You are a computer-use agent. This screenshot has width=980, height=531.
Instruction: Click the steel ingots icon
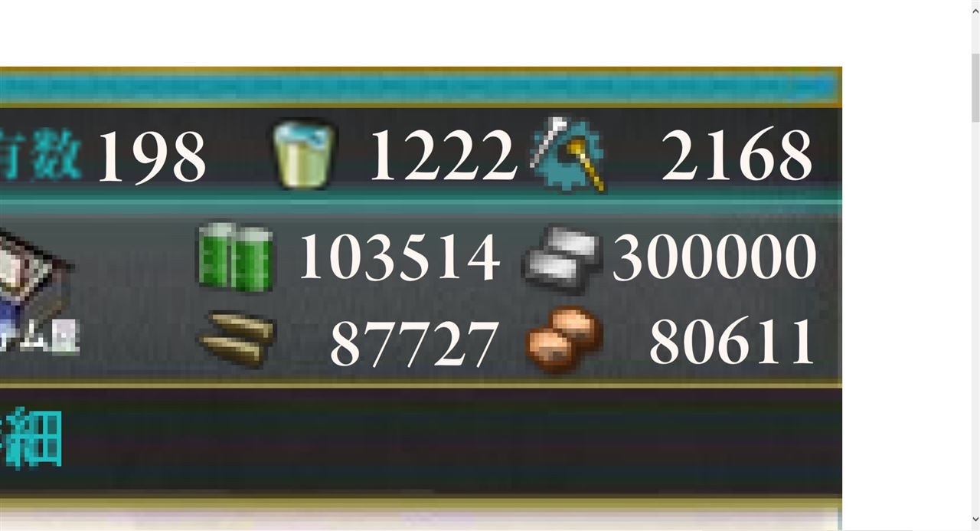click(564, 259)
